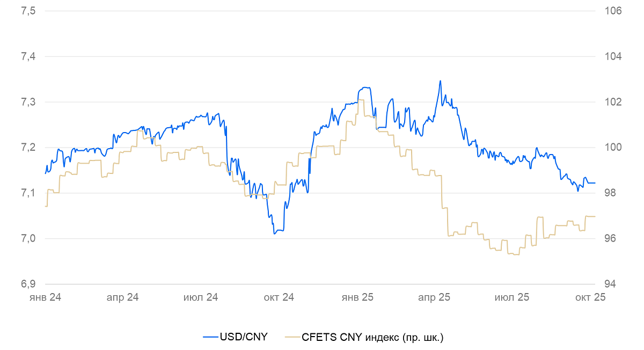Select the 'июл 25' x-axis label
The width and height of the screenshot is (644, 350).
point(512,297)
